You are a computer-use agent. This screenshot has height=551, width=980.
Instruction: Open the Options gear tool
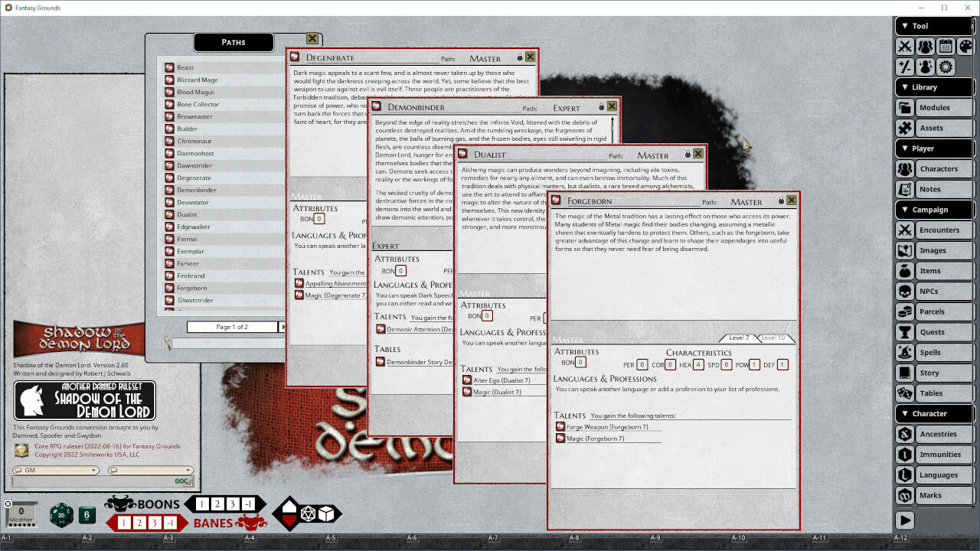tap(946, 67)
